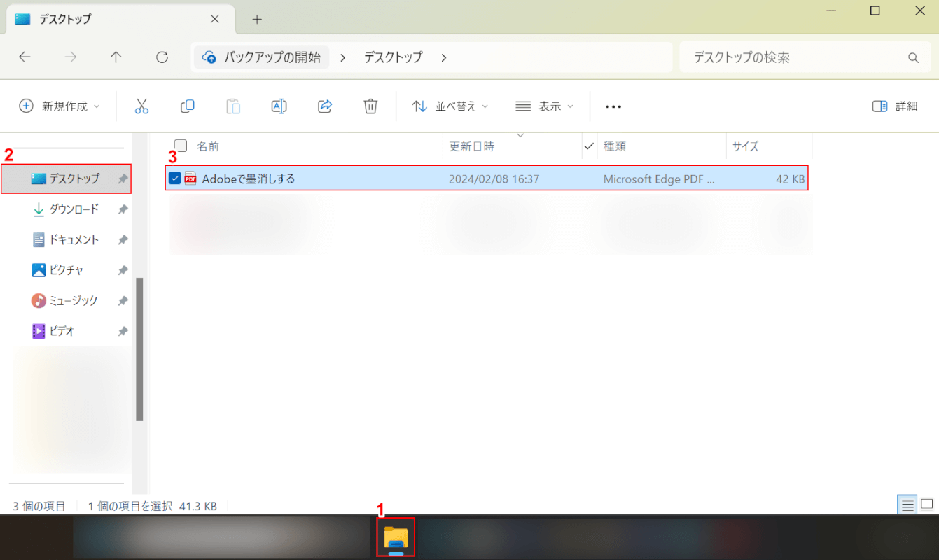Image resolution: width=939 pixels, height=560 pixels.
Task: Sort by the 名前 column header
Action: (x=207, y=146)
